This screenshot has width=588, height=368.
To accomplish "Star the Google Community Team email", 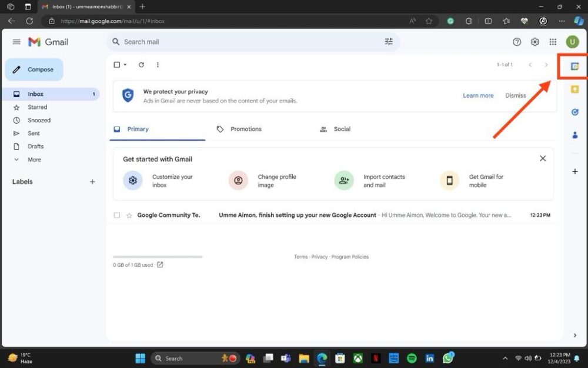I will [129, 215].
